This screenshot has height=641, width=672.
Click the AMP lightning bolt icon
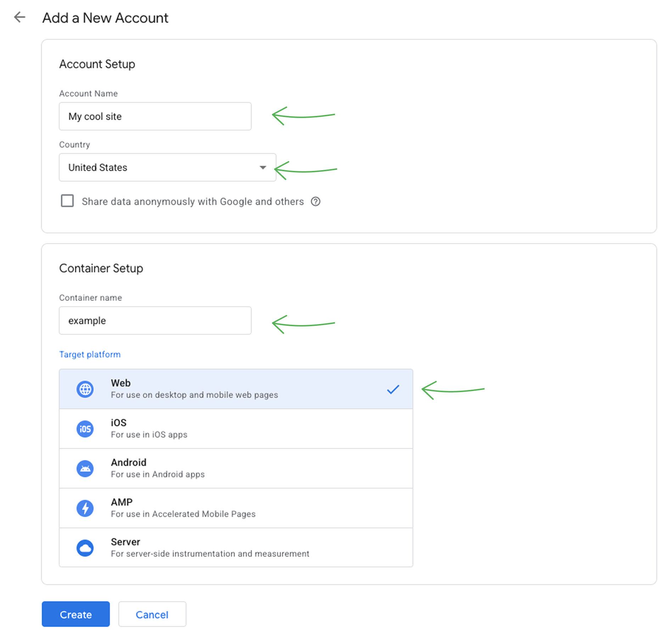(85, 508)
